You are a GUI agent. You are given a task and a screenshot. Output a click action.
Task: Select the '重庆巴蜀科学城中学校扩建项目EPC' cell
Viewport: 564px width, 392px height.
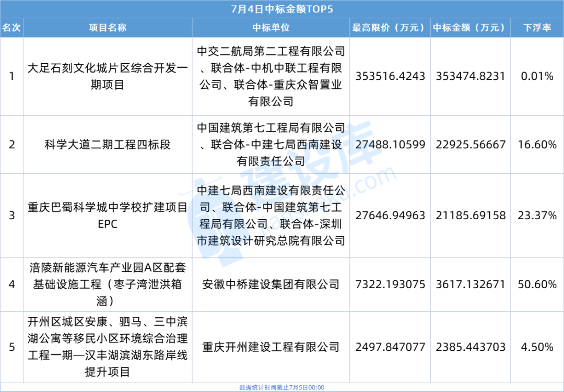[108, 215]
